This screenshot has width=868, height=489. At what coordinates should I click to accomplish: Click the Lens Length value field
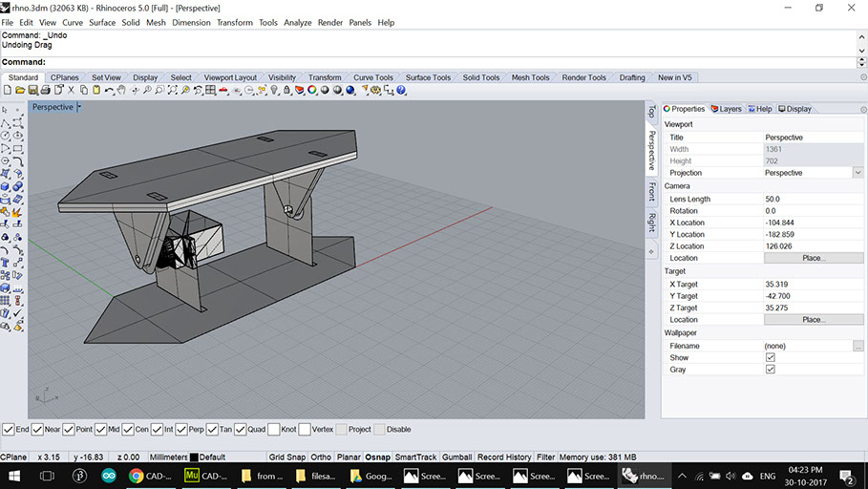814,199
